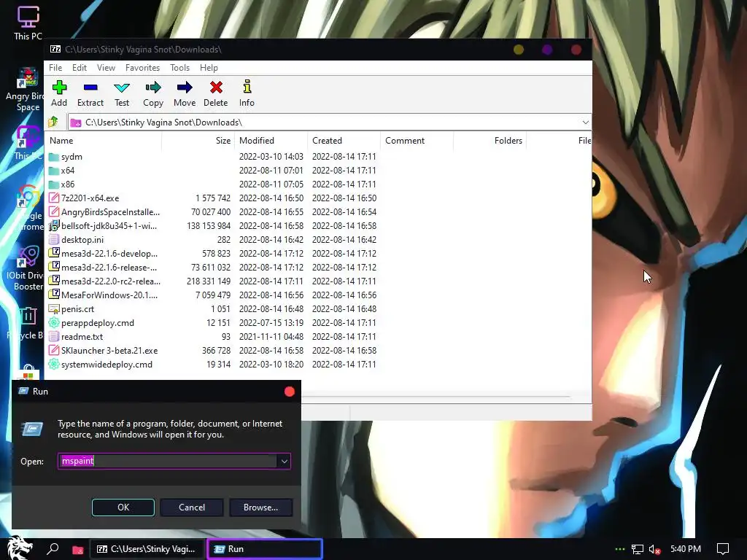Select the mesa3d-22.1.6-develop... file row
Image resolution: width=747 pixels, height=560 pixels.
click(x=212, y=253)
